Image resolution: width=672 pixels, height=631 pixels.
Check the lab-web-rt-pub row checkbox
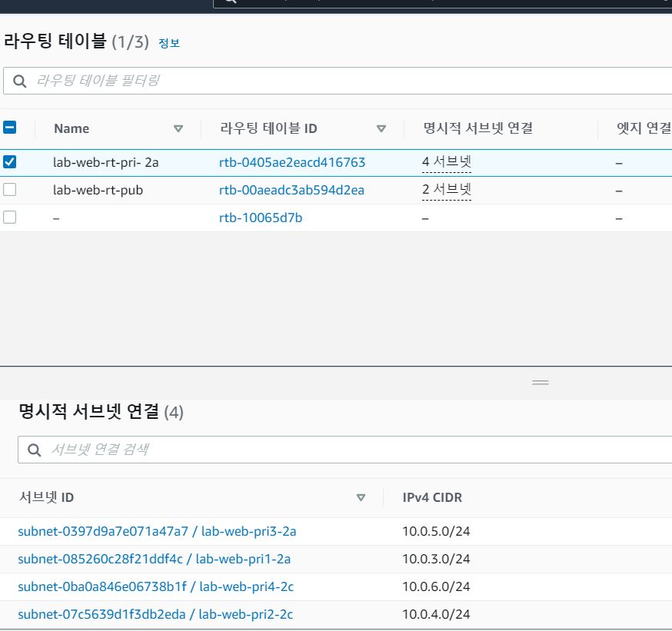9,189
